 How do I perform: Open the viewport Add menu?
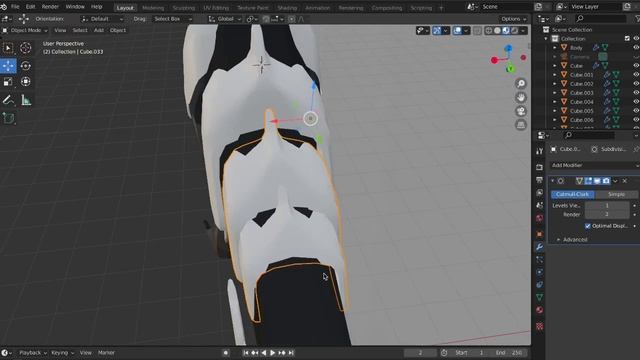click(99, 30)
